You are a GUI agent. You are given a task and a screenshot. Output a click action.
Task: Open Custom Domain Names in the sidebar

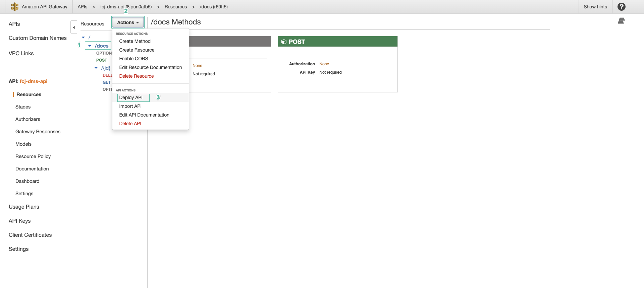(38, 38)
